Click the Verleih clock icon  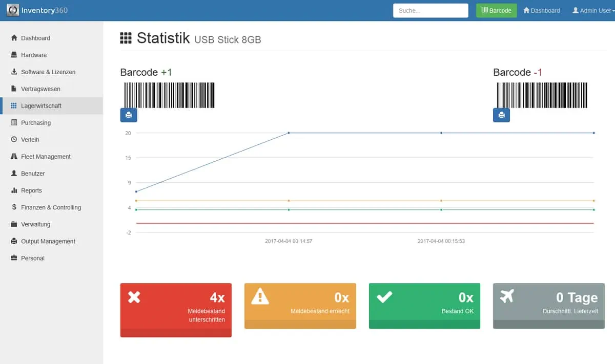(14, 140)
